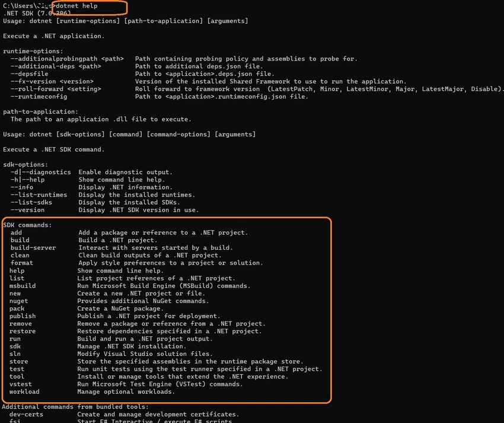504x423 pixels.
Task: Select the '-h|--help' option
Action: 28,180
